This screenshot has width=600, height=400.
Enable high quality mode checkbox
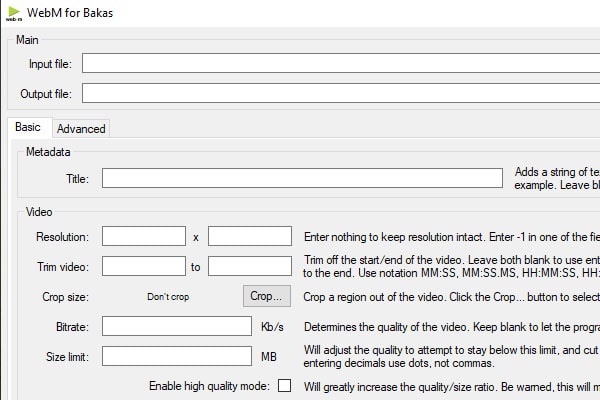pos(284,385)
